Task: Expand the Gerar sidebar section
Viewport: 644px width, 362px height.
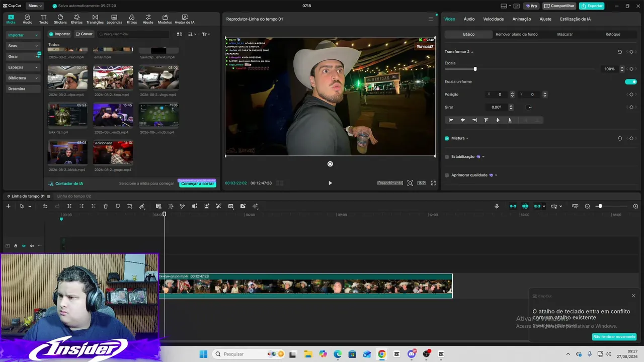Action: click(x=23, y=56)
